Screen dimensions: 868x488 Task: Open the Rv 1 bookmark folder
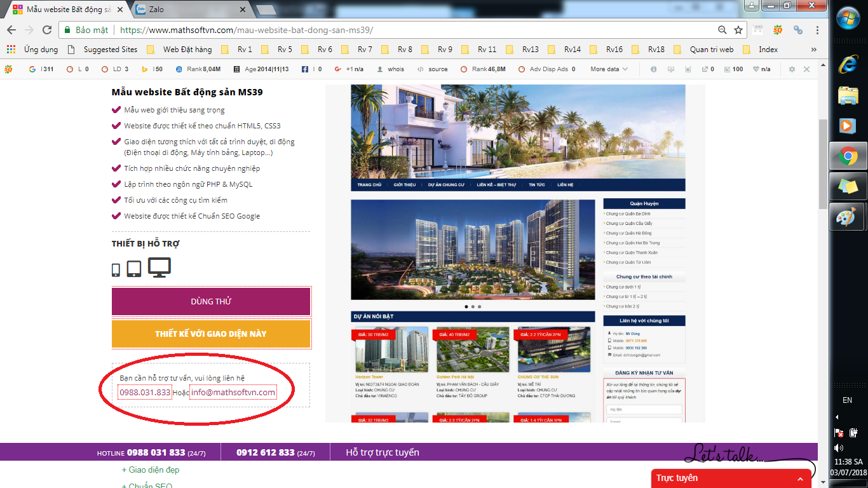[x=237, y=49]
